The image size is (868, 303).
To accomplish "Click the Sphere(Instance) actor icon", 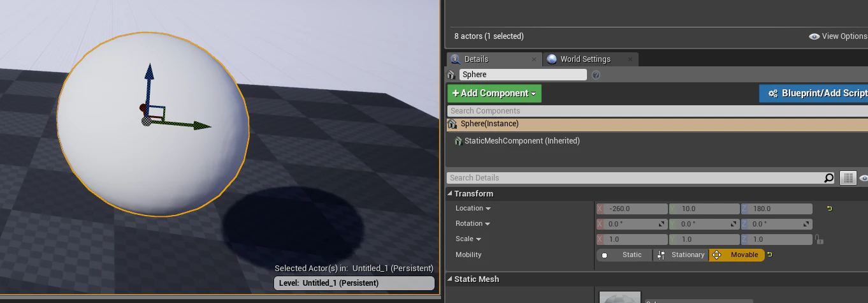I will pyautogui.click(x=452, y=124).
